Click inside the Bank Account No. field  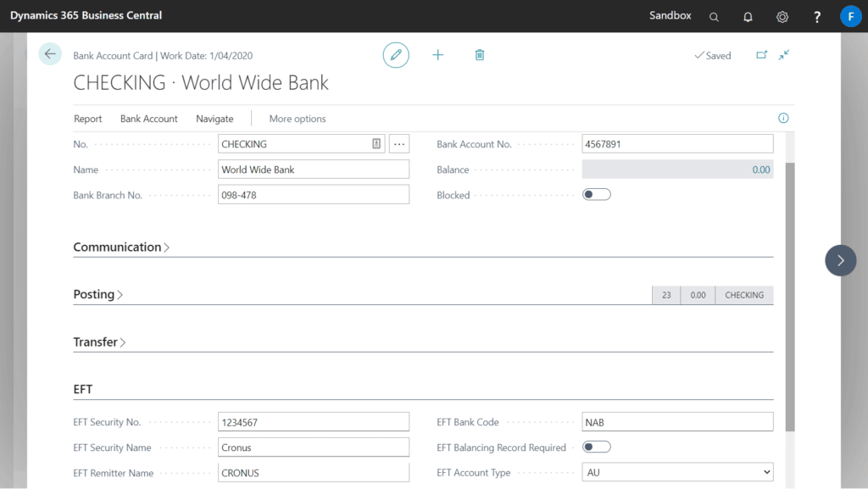click(x=676, y=143)
